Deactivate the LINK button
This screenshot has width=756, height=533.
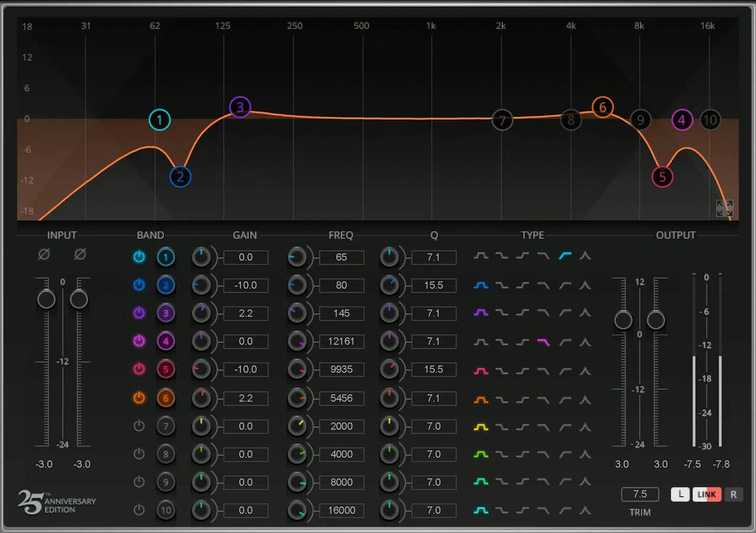click(706, 494)
